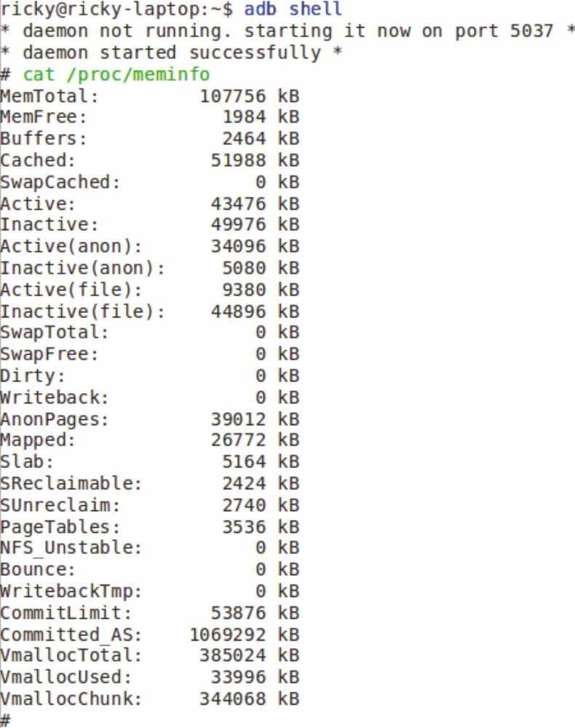Click the Active(anon) value 34096

click(x=239, y=246)
